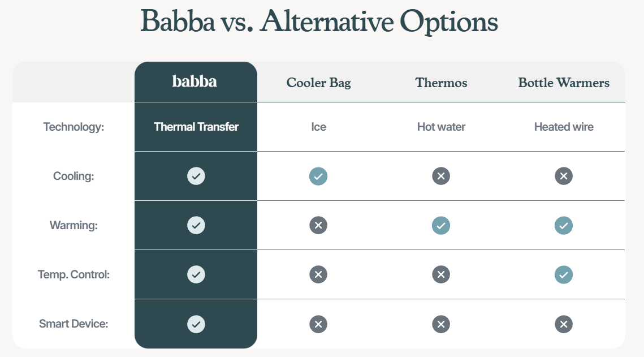Click the babba Cooling checkmark icon
This screenshot has width=644, height=357.
click(196, 176)
